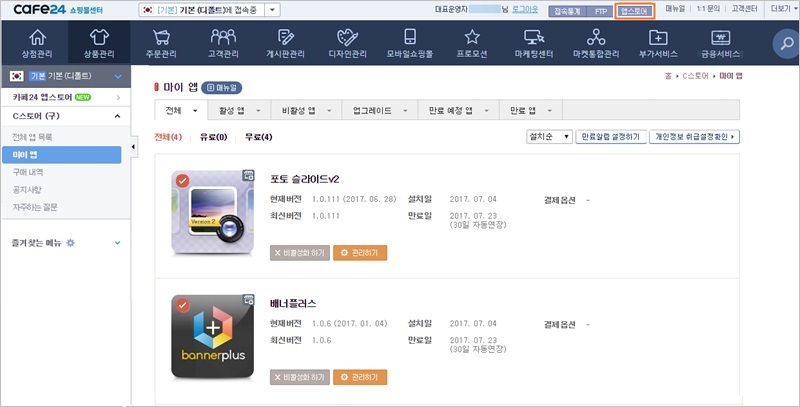Click the 상품관리 shirt icon
Screen dimensions: 800x407
point(96,37)
